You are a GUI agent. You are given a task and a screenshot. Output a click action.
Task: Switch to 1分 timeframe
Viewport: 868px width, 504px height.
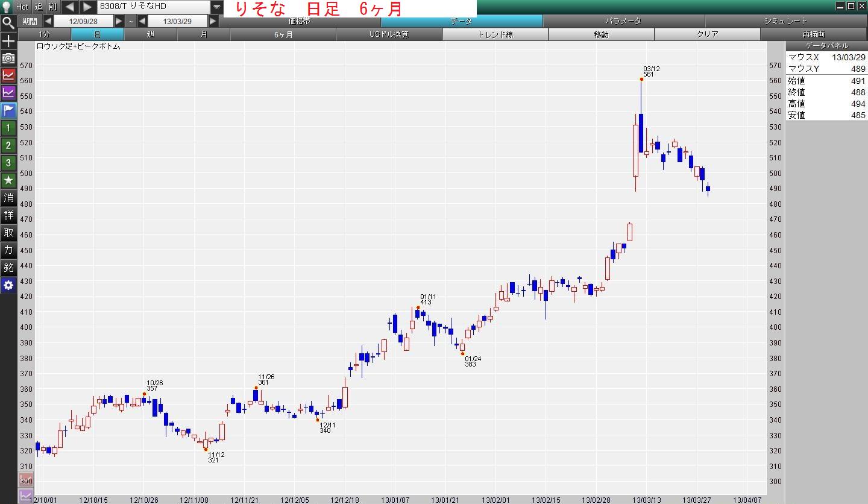point(45,34)
